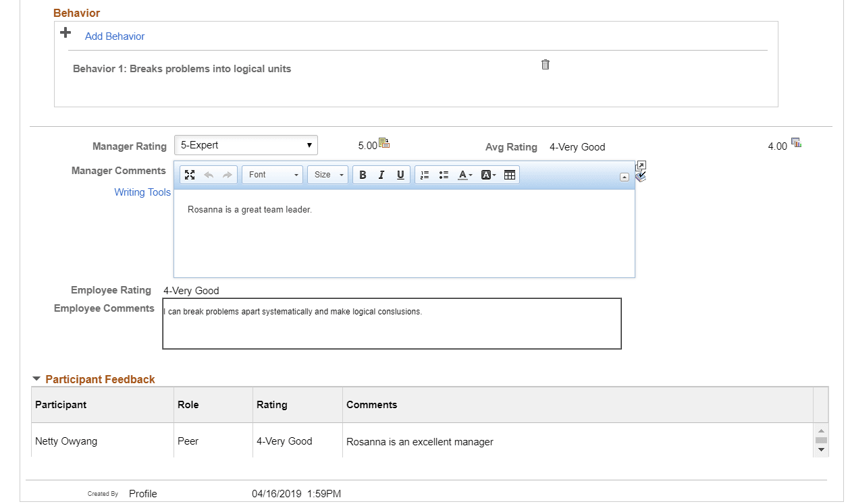Delete Behavior 1 using the trash icon
Viewport: 848px width, 504px height.
(546, 64)
